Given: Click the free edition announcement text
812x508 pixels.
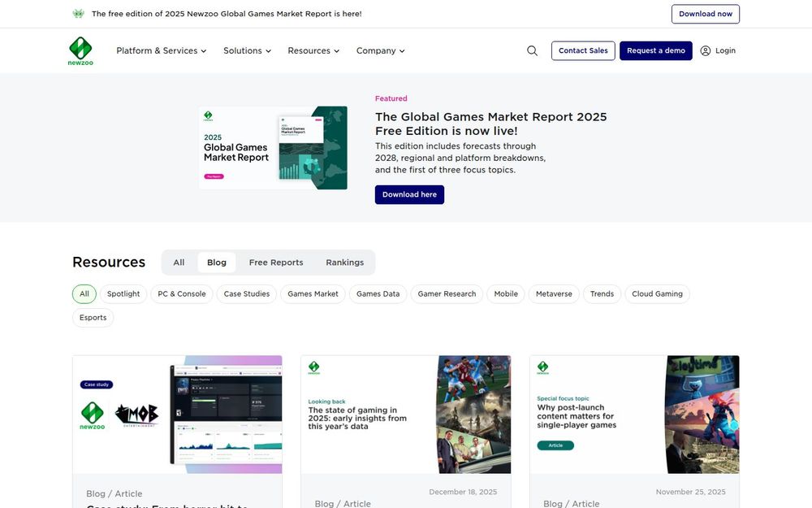Looking at the screenshot, I should [227, 14].
